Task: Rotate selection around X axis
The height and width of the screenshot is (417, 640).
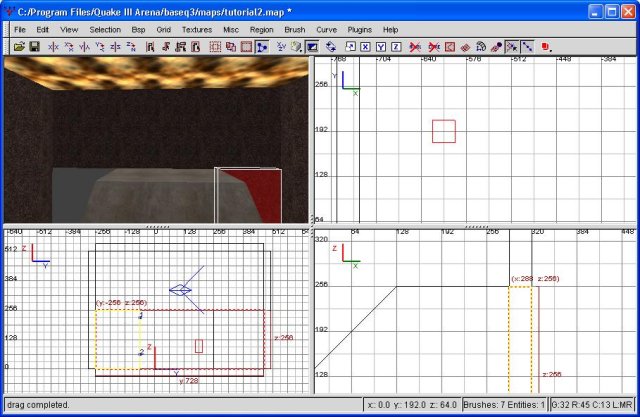Action: [x=69, y=47]
